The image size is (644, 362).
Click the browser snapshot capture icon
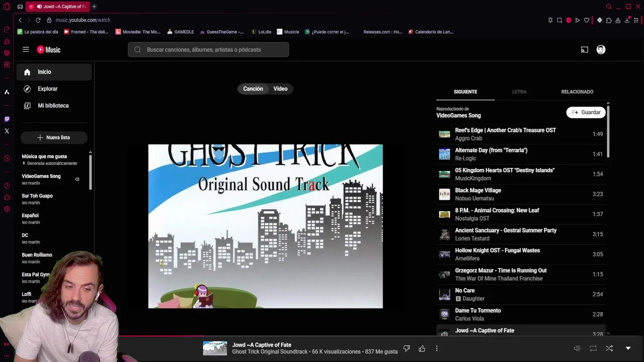pos(559,20)
